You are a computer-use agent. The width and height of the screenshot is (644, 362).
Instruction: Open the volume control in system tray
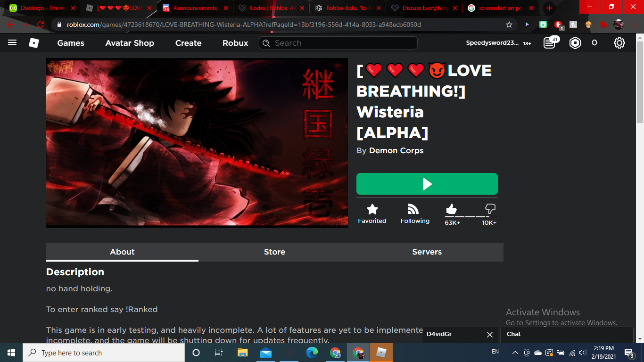point(583,353)
